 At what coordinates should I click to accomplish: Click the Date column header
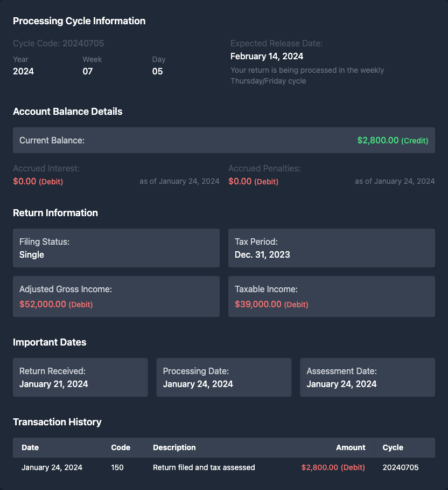click(x=30, y=447)
